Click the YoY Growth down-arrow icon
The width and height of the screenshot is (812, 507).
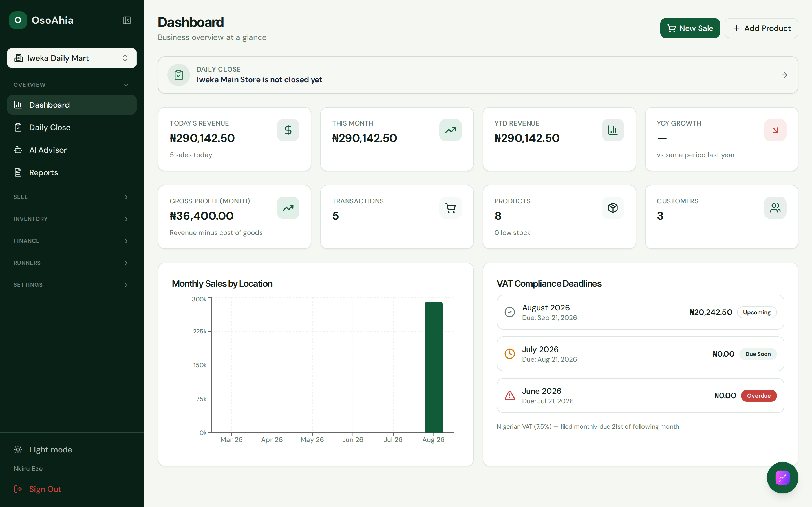coord(775,130)
